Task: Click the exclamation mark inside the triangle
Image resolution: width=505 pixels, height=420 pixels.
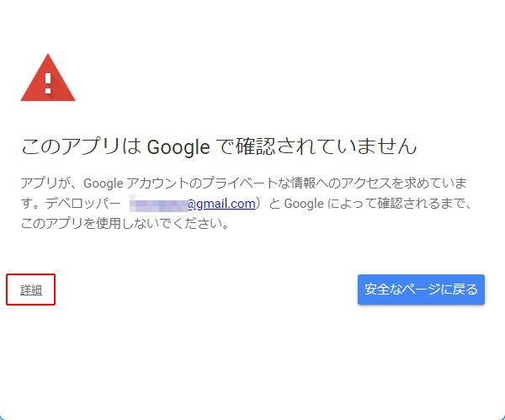Action: 48,82
